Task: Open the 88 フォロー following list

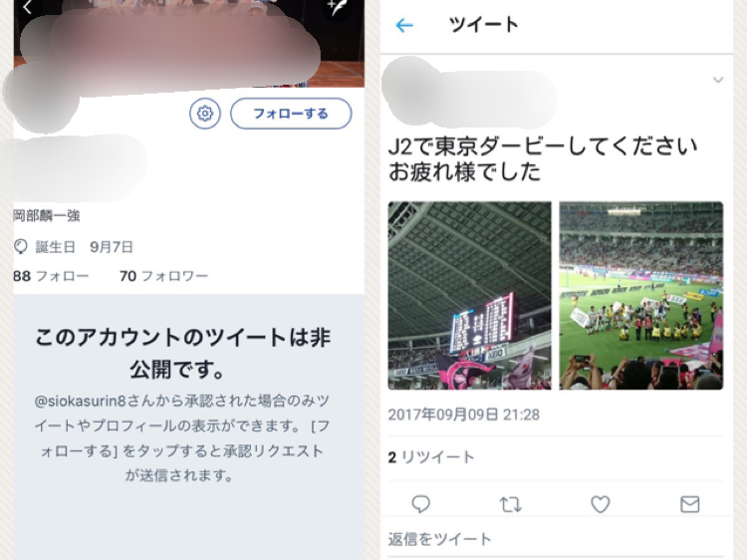Action: (51, 276)
